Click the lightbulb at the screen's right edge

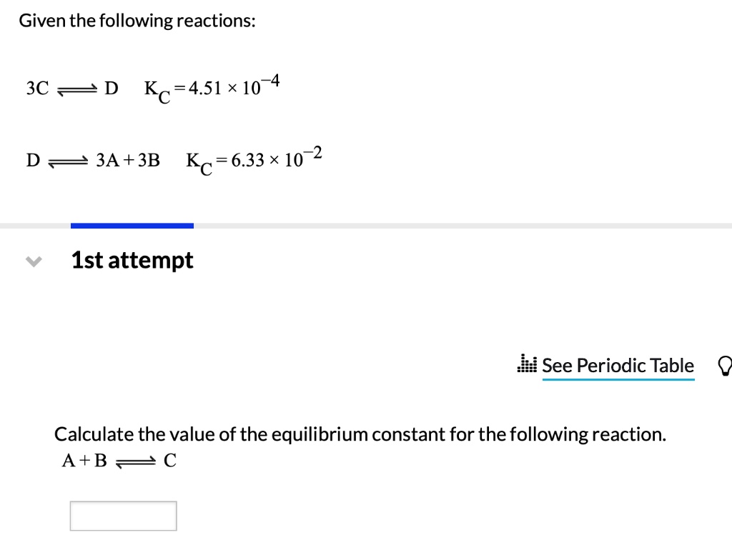coord(725,365)
